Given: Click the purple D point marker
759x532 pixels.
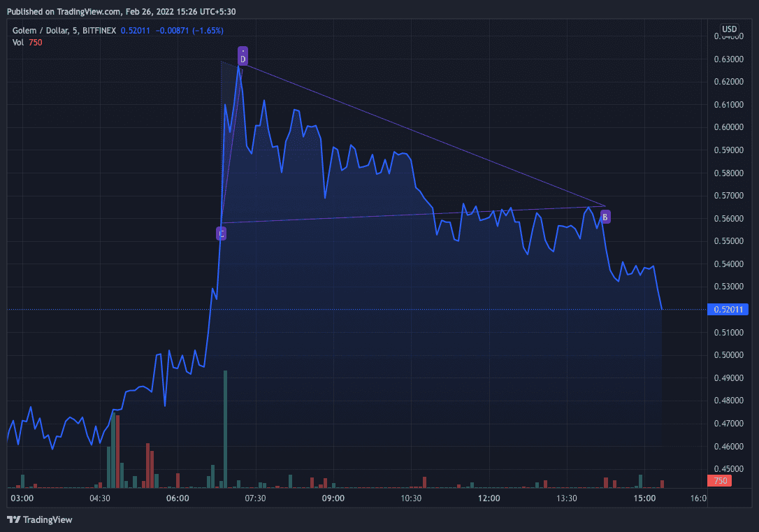Looking at the screenshot, I should [x=243, y=56].
